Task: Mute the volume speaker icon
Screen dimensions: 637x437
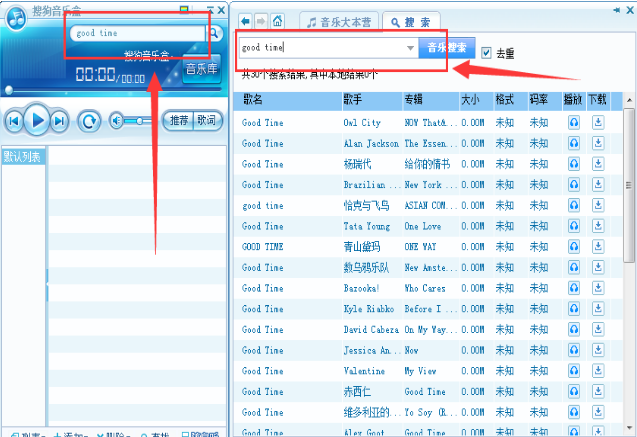Action: [117, 121]
